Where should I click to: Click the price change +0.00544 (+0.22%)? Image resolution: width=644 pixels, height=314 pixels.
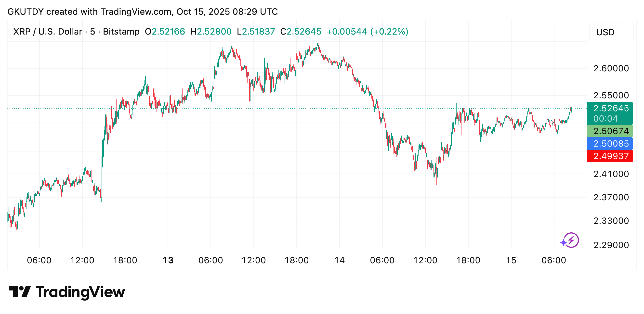coord(367,32)
